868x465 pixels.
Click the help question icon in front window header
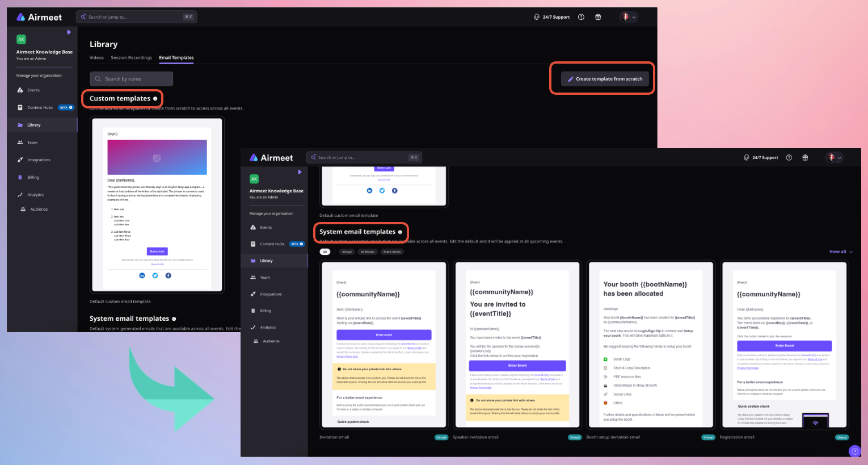(x=789, y=158)
